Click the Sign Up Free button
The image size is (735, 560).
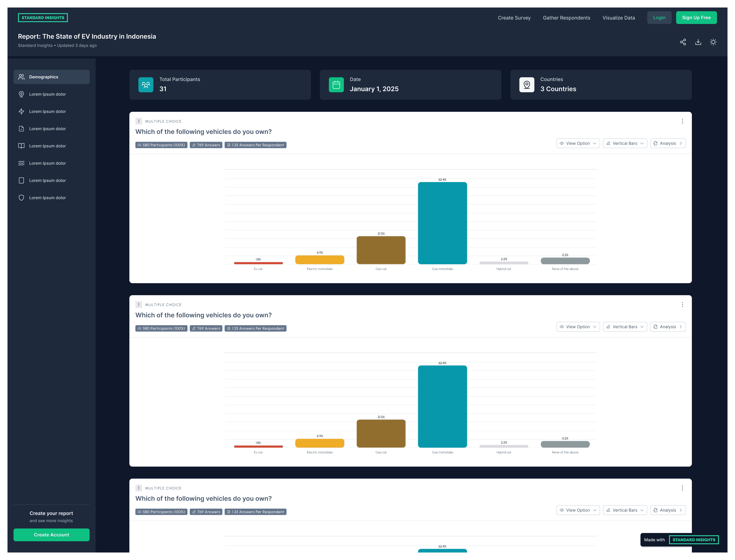(696, 18)
